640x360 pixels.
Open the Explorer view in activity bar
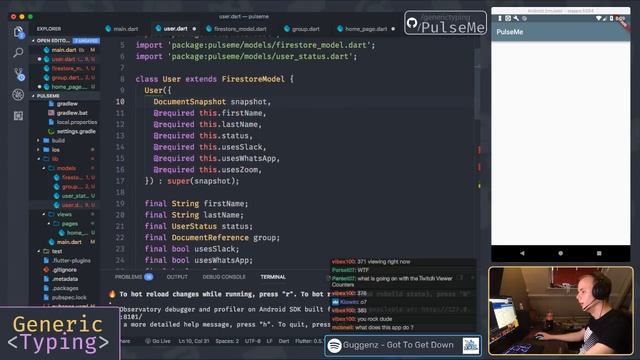tap(18, 32)
